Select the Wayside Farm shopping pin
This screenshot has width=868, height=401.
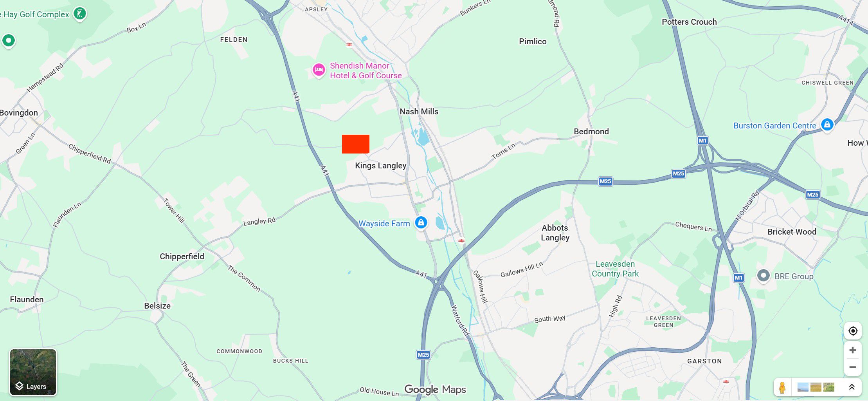(421, 223)
